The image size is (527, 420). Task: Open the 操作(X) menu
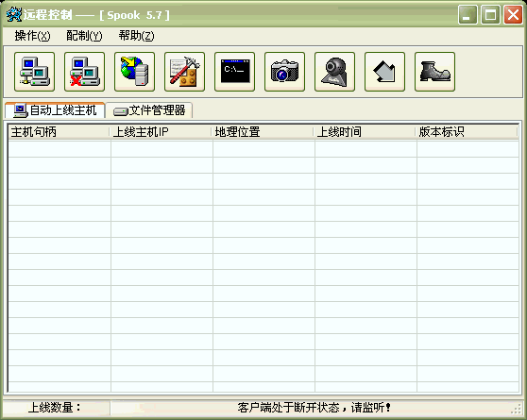coord(32,35)
